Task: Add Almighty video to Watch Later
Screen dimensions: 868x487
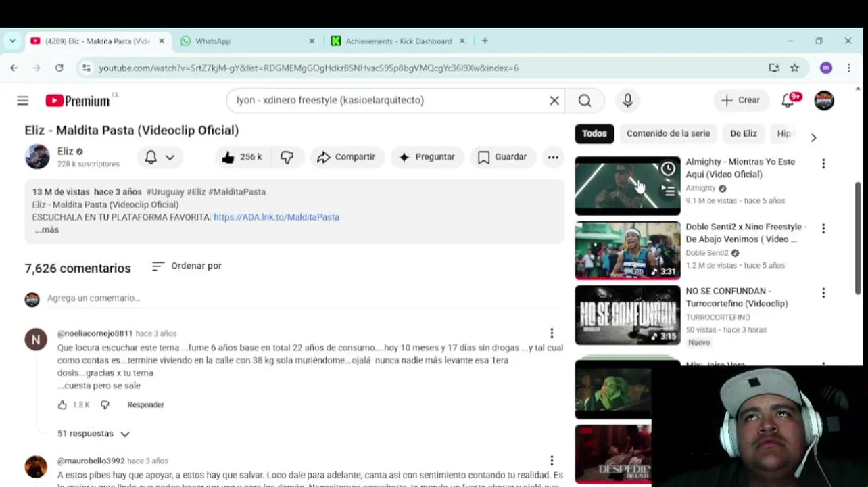Action: point(668,168)
